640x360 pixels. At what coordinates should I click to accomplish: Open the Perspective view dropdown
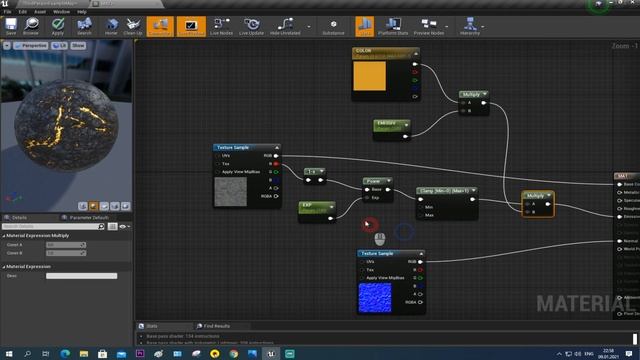point(31,46)
